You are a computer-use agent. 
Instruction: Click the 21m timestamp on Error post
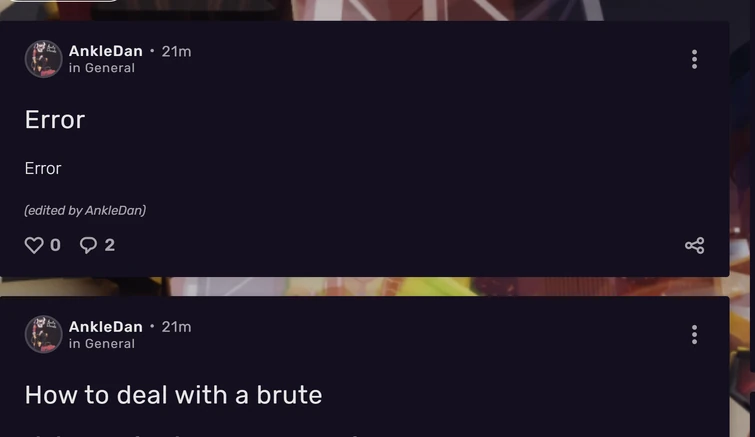click(x=176, y=51)
